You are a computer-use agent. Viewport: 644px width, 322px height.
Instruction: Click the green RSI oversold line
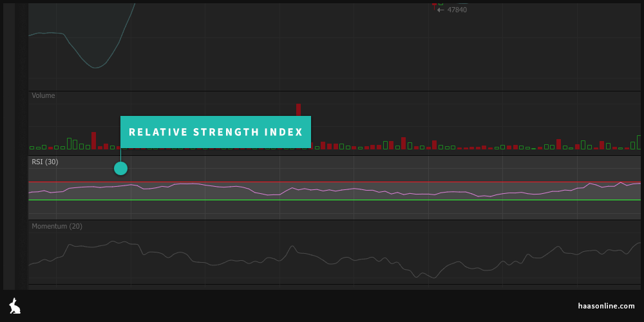click(334, 200)
